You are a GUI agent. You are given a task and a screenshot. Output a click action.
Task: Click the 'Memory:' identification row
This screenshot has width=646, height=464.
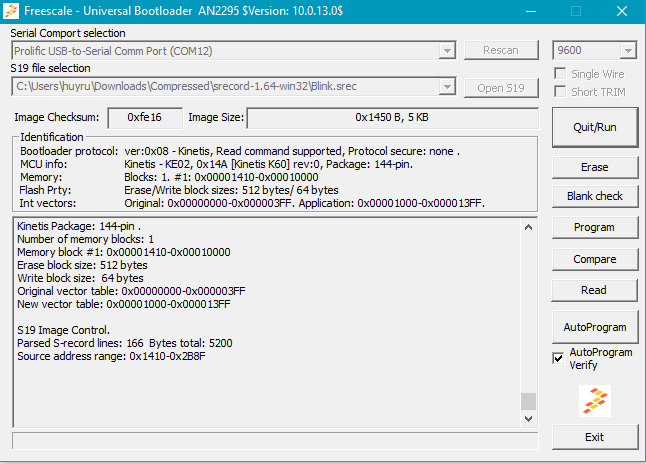pos(169,177)
